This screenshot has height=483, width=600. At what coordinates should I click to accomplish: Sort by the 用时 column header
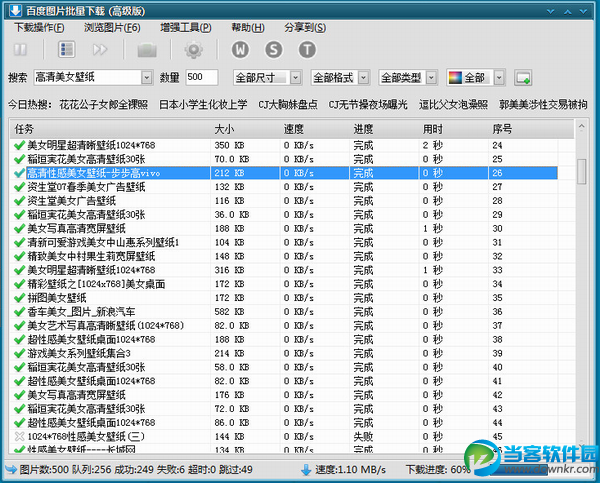[453, 129]
